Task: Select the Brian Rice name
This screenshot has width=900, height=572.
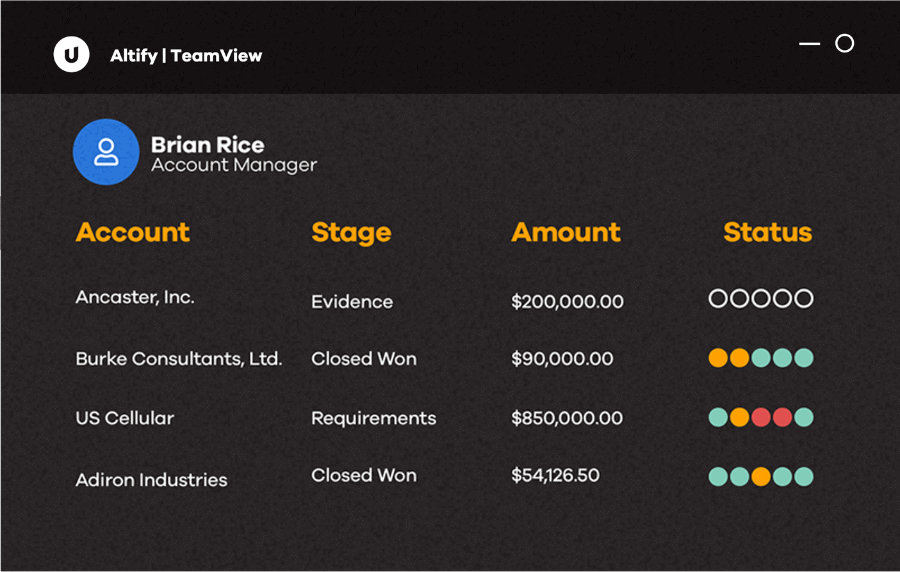Action: (x=208, y=145)
